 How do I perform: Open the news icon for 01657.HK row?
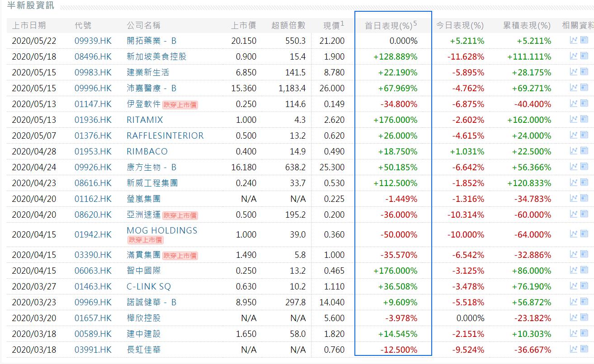pos(584,317)
